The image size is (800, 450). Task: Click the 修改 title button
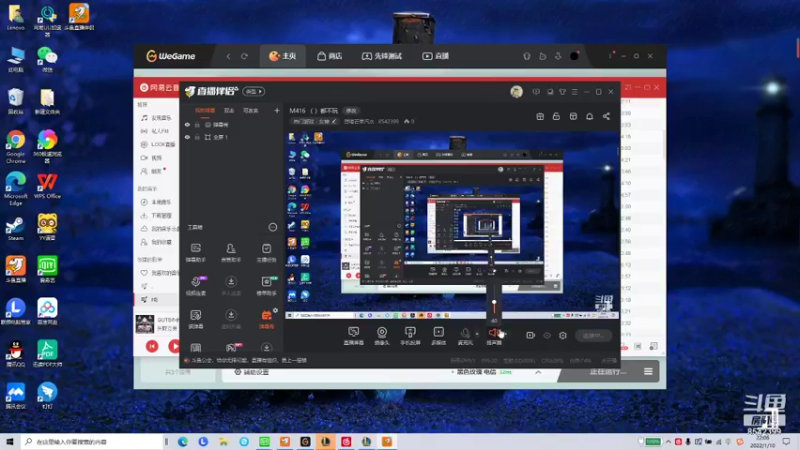[x=352, y=111]
